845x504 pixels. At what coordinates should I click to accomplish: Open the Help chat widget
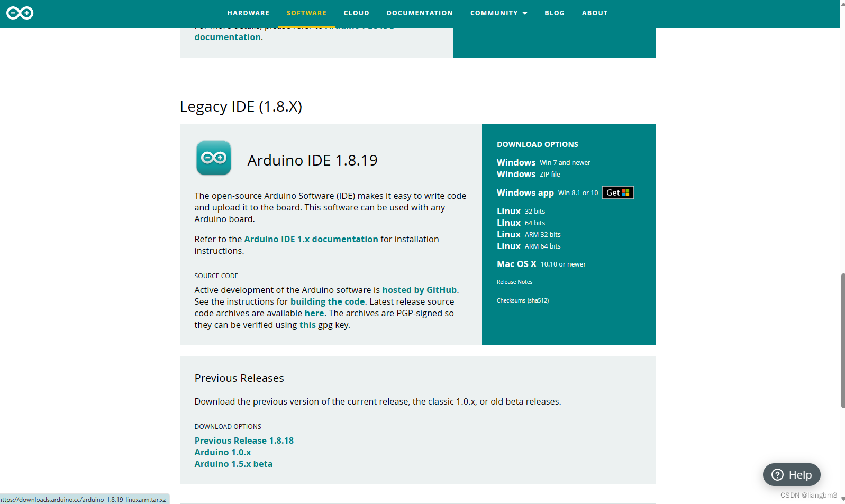tap(792, 474)
